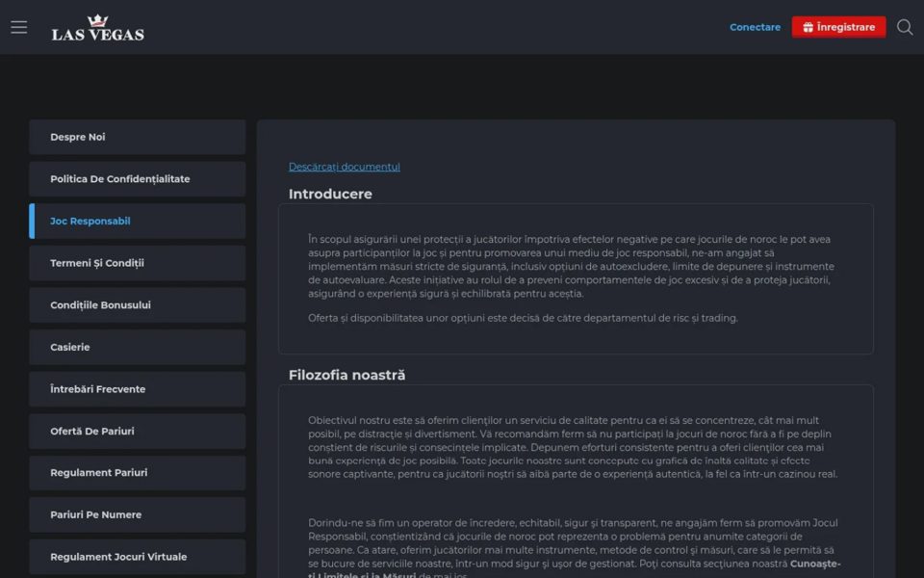Click the paragraph starting 'Obiectivul nostru este'
Viewport: 924px width, 578px height.
point(572,447)
